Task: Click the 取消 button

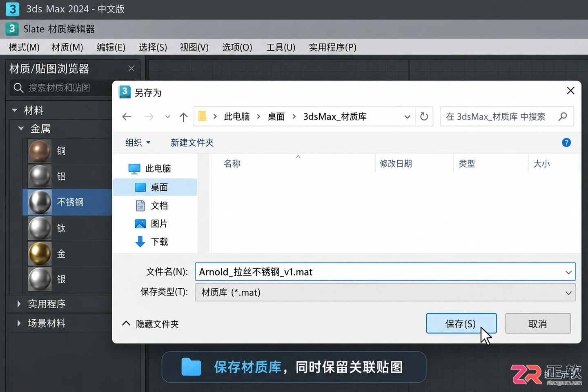Action: coord(538,324)
